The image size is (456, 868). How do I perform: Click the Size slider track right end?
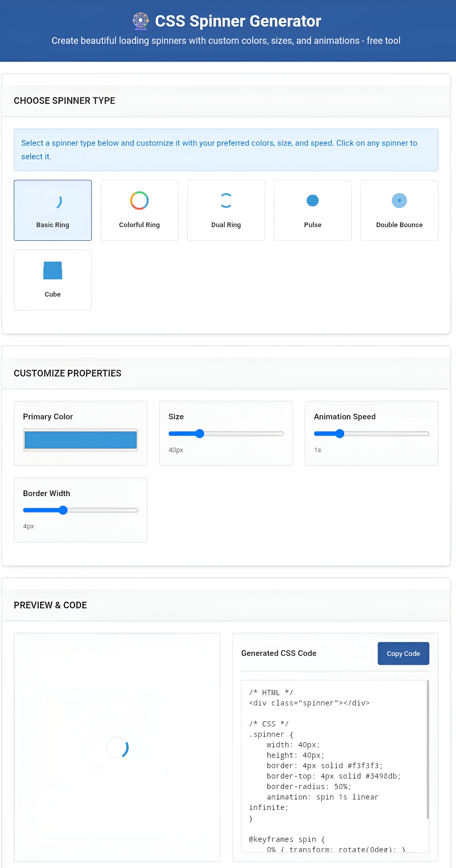(x=282, y=434)
